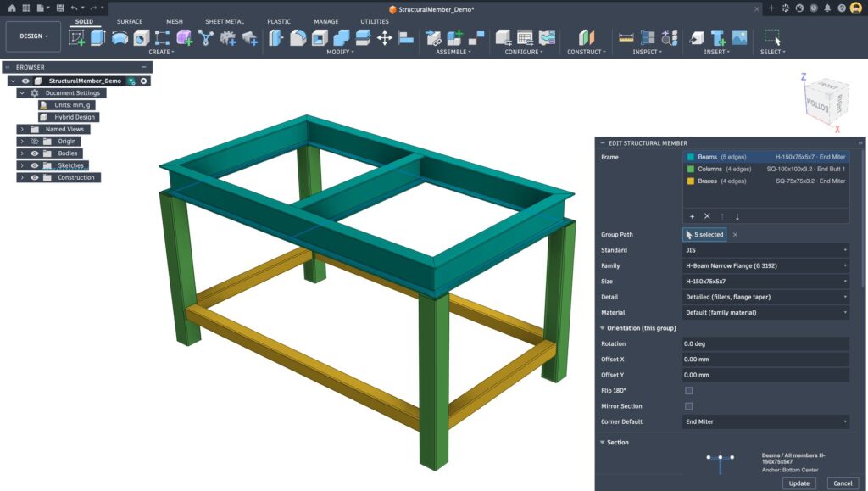
Task: Select the New Component icon
Action: (x=454, y=37)
